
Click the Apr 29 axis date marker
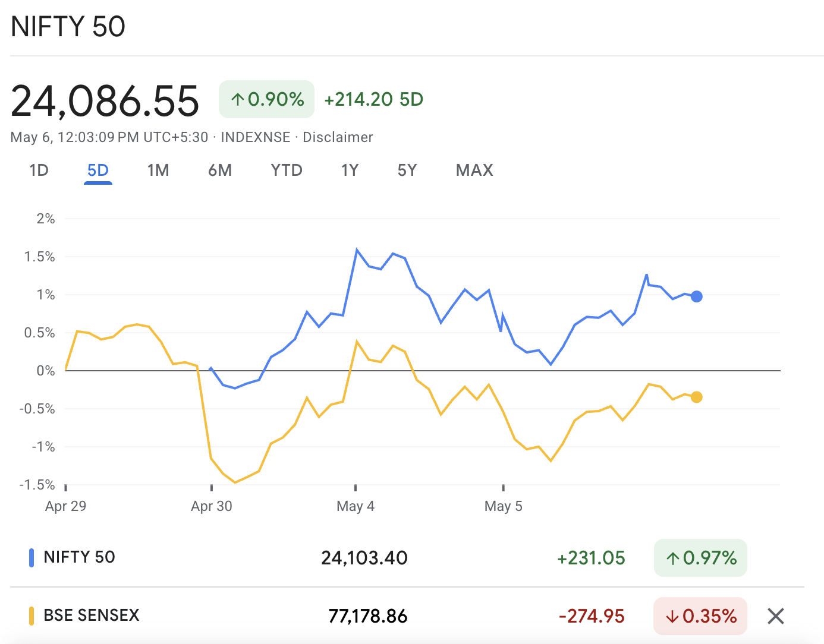pyautogui.click(x=65, y=506)
